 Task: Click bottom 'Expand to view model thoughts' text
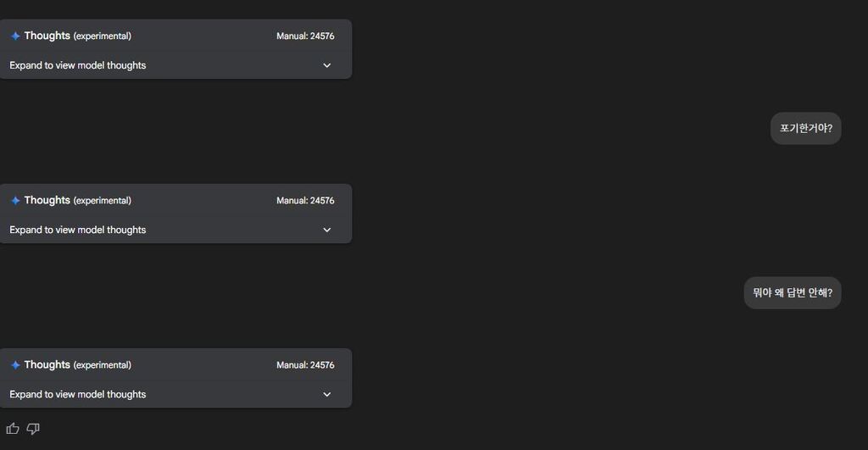tap(77, 394)
